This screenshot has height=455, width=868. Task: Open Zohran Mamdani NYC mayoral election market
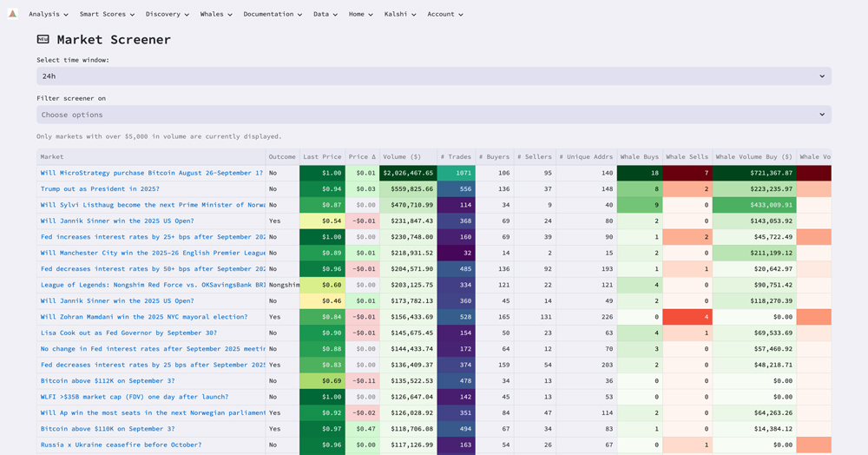(143, 317)
